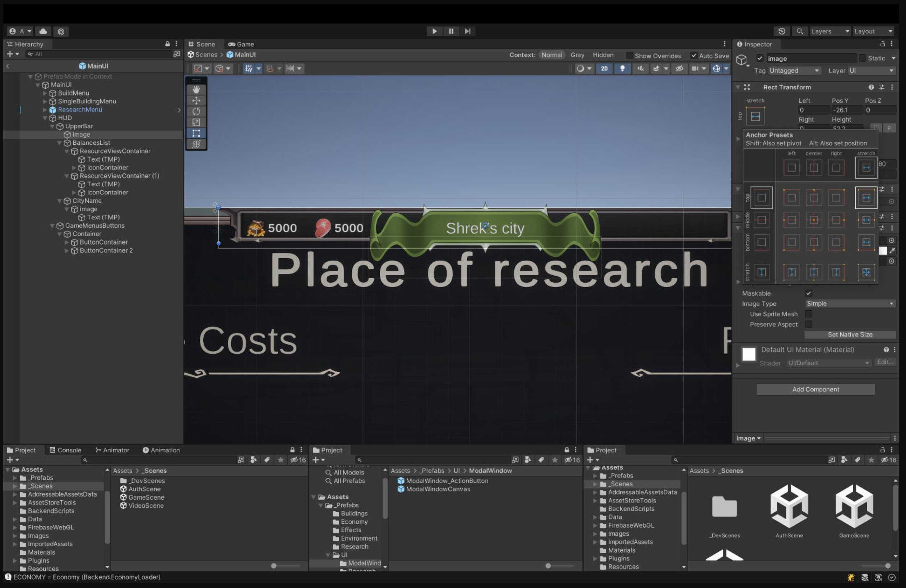Screen dimensions: 906x588
Task: Set context to Gray
Action: (577, 55)
